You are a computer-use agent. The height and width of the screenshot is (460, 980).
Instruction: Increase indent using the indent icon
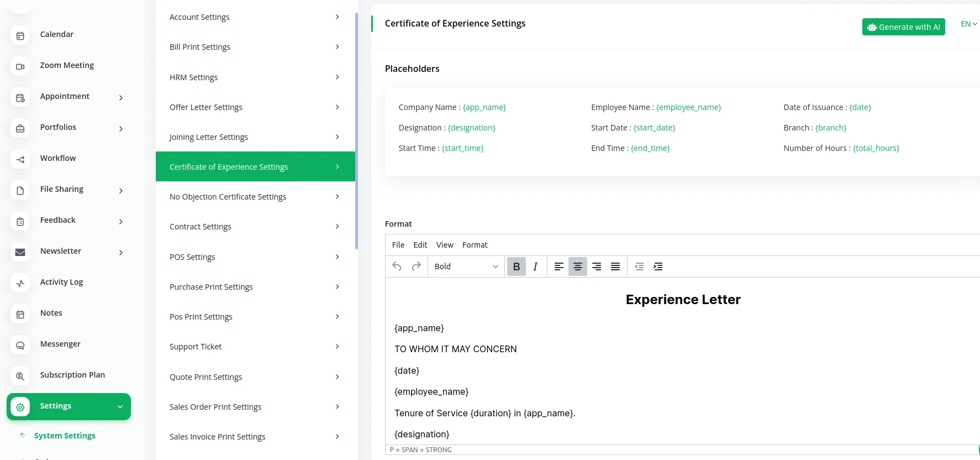click(658, 266)
